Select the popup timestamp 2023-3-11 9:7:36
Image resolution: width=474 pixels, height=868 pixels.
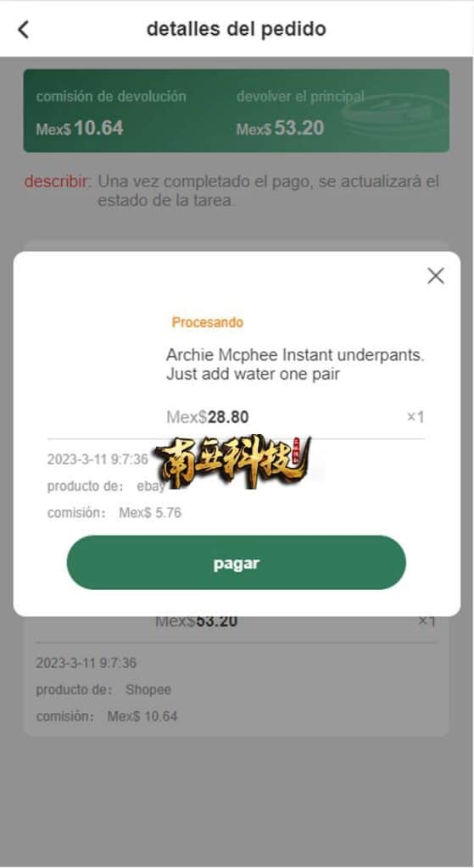coord(98,459)
